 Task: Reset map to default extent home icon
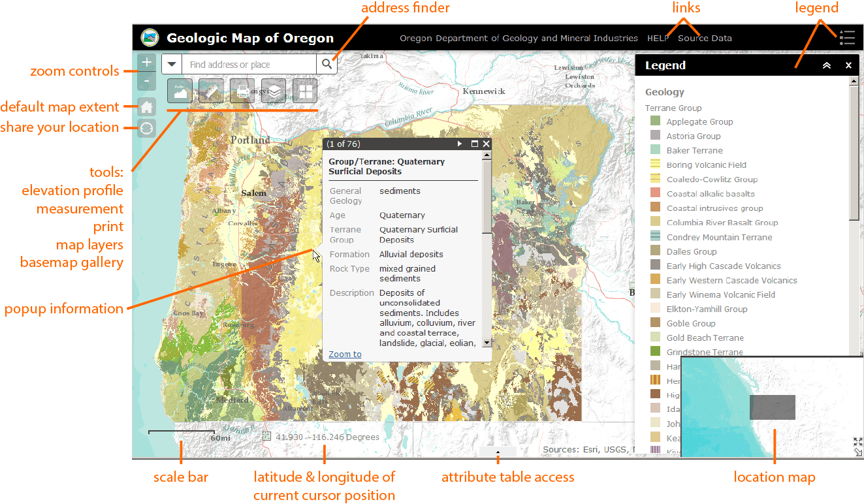147,107
